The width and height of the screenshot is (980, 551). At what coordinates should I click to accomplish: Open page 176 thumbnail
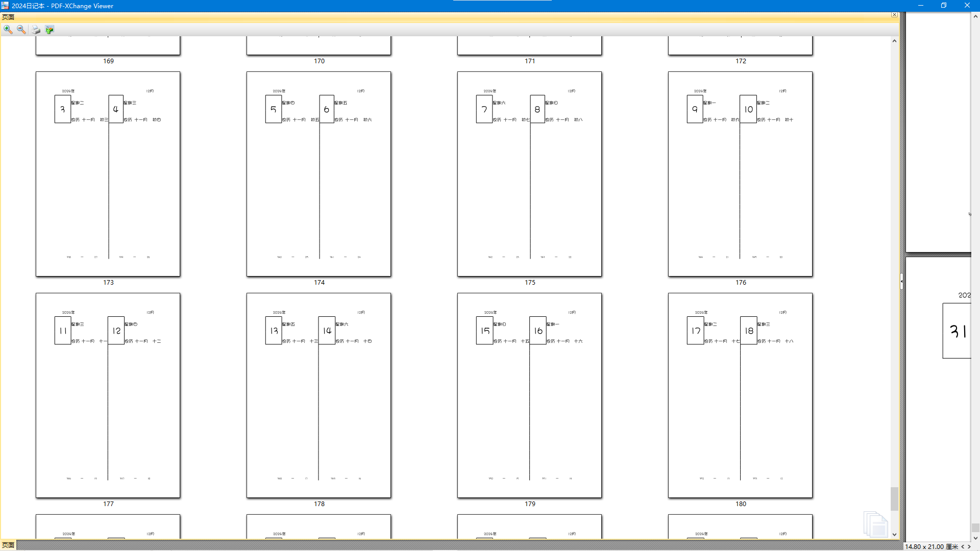pyautogui.click(x=740, y=174)
